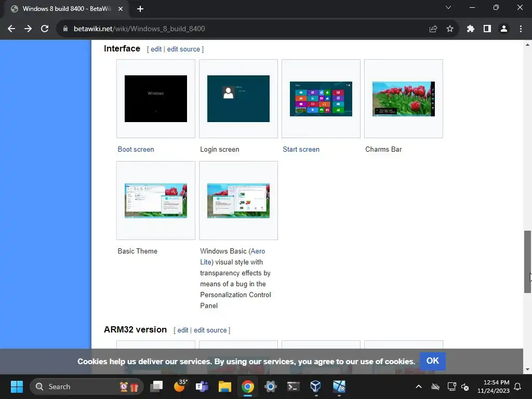Open the Chrome profile menu
Viewport: 532px width, 399px height.
coord(504,29)
